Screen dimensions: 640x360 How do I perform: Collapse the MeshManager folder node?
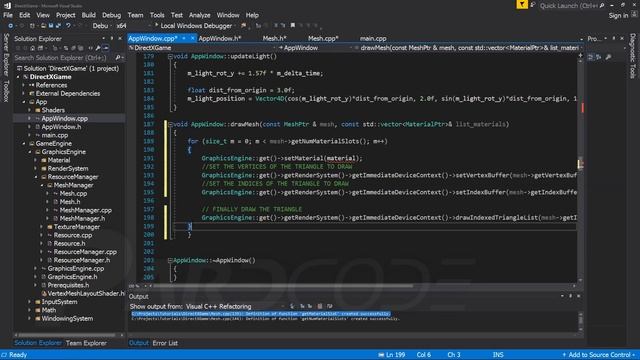[x=42, y=185]
